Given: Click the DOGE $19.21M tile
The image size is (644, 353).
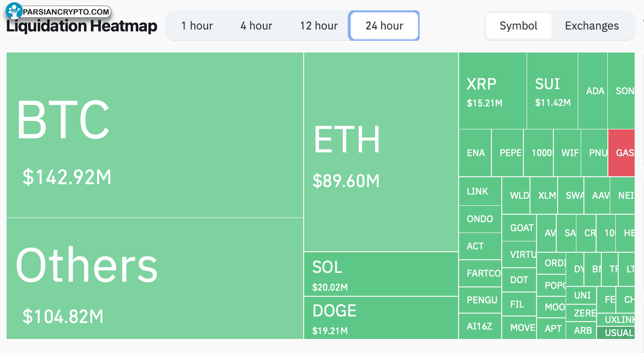Looking at the screenshot, I should click(x=381, y=318).
